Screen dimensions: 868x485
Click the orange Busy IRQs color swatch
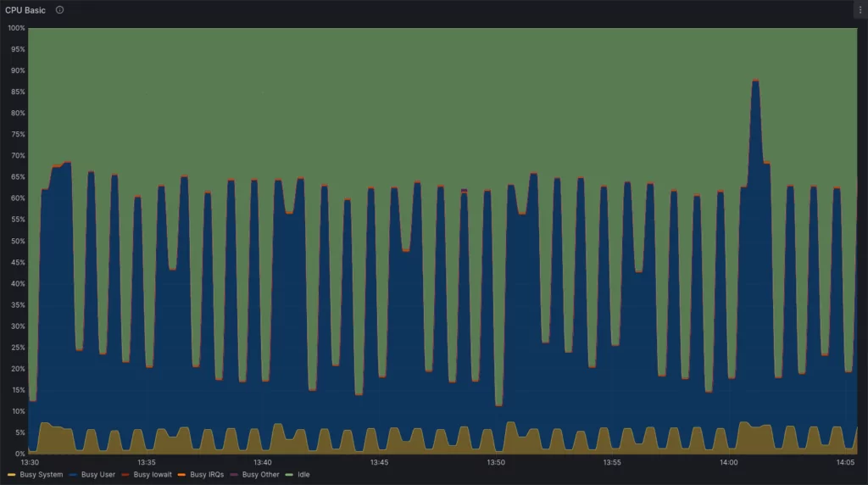pyautogui.click(x=182, y=475)
